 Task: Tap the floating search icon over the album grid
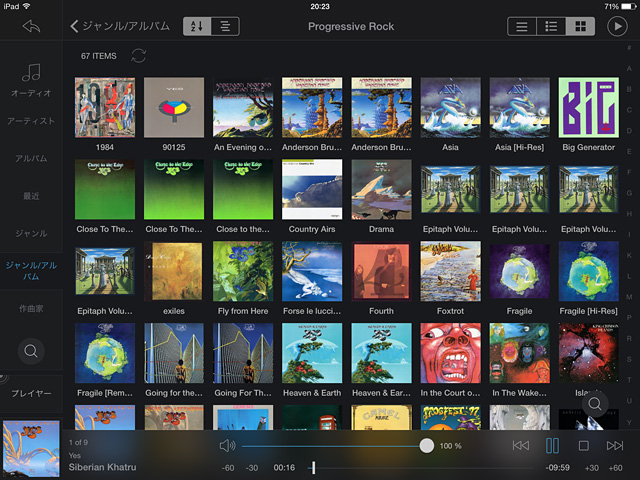tap(594, 403)
